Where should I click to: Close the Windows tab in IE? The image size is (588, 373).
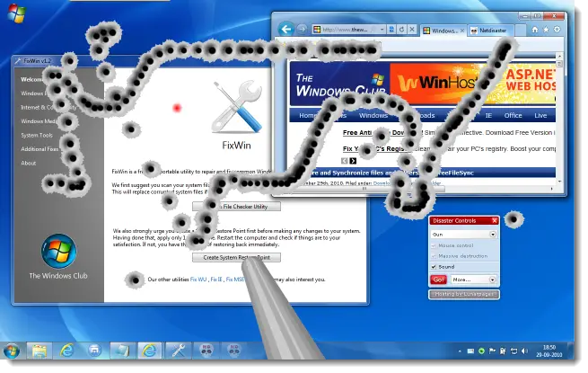[462, 31]
